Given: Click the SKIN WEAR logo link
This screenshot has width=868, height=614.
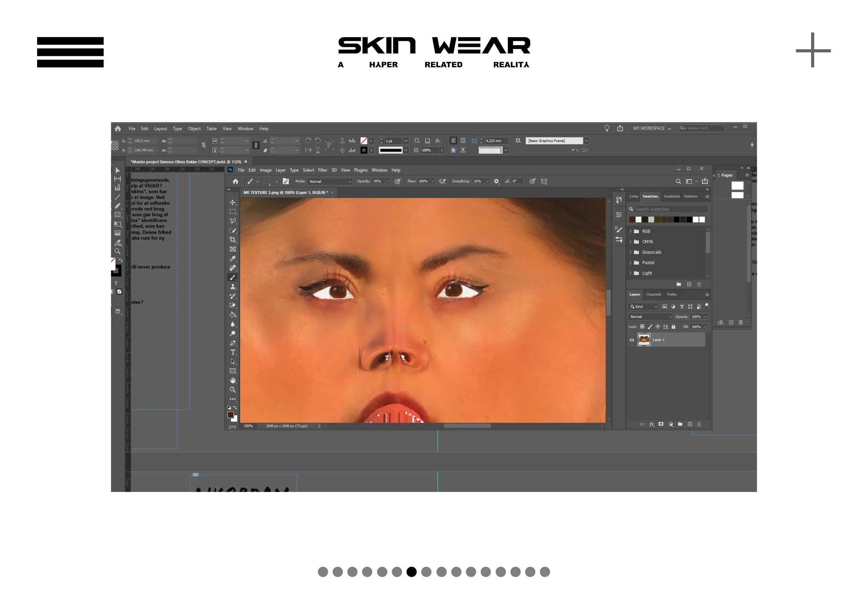Looking at the screenshot, I should tap(434, 52).
